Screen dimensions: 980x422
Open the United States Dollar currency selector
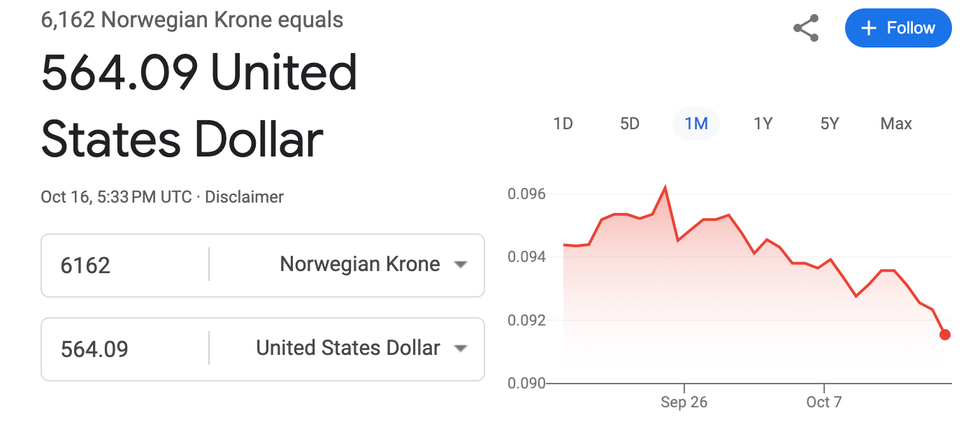(x=348, y=348)
